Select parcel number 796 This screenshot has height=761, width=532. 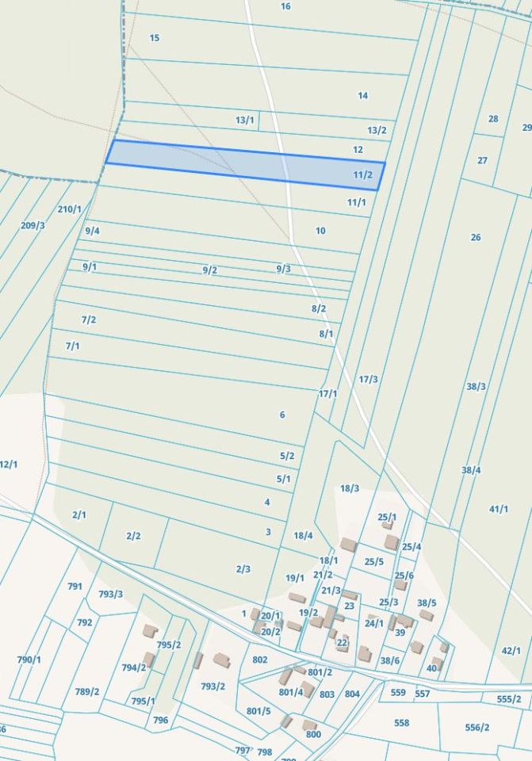[161, 721]
